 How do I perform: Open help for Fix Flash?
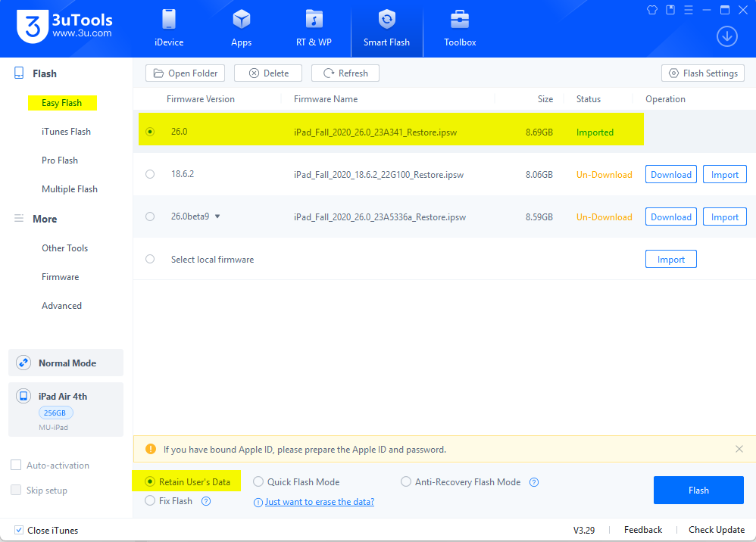(206, 501)
